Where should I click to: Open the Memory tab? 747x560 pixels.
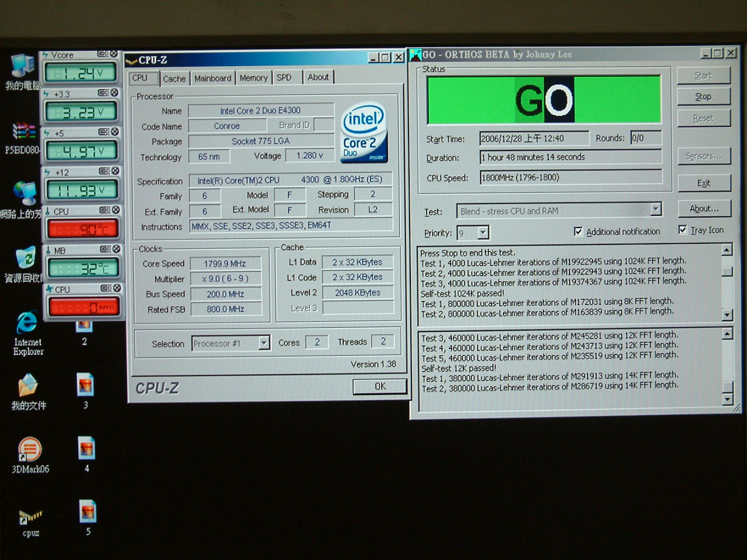pyautogui.click(x=253, y=78)
